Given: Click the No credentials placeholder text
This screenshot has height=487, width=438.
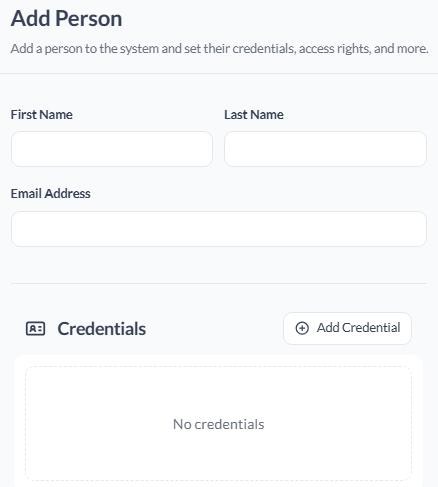Looking at the screenshot, I should pyautogui.click(x=219, y=424).
